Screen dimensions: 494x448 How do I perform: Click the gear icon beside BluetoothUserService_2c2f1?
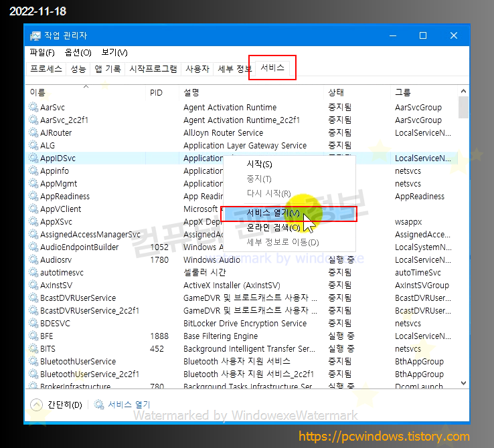coord(33,374)
